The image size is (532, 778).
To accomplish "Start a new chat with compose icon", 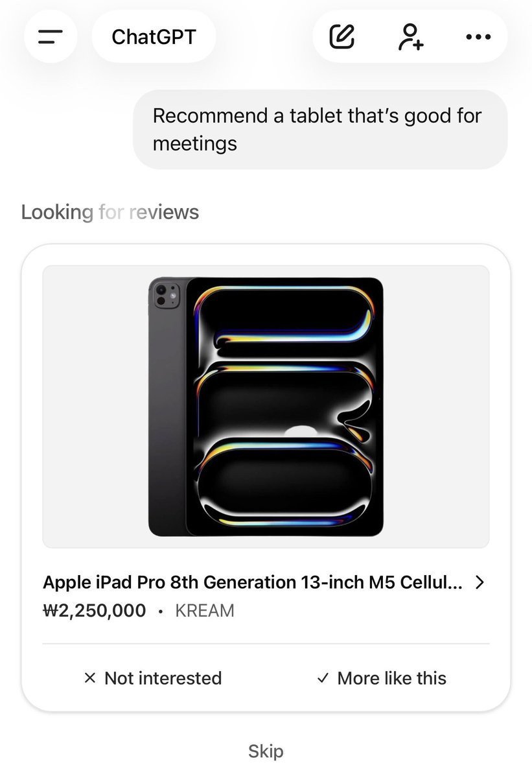I will pos(342,37).
